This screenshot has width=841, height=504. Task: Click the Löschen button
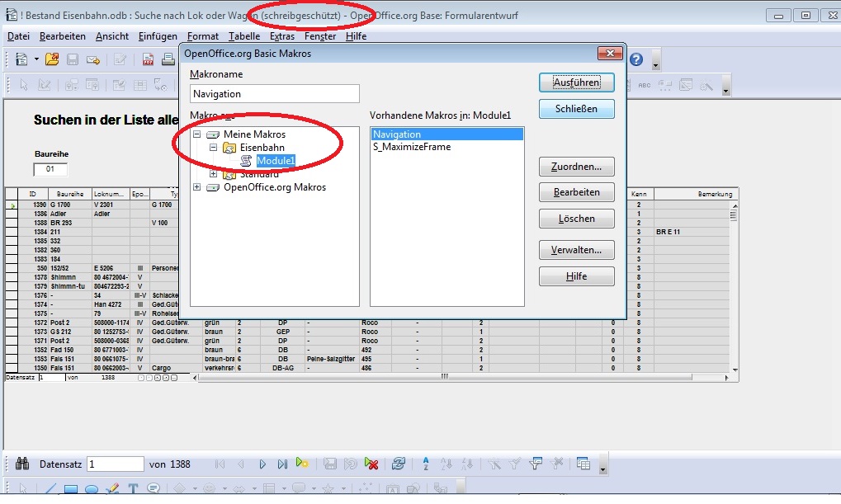(x=577, y=219)
